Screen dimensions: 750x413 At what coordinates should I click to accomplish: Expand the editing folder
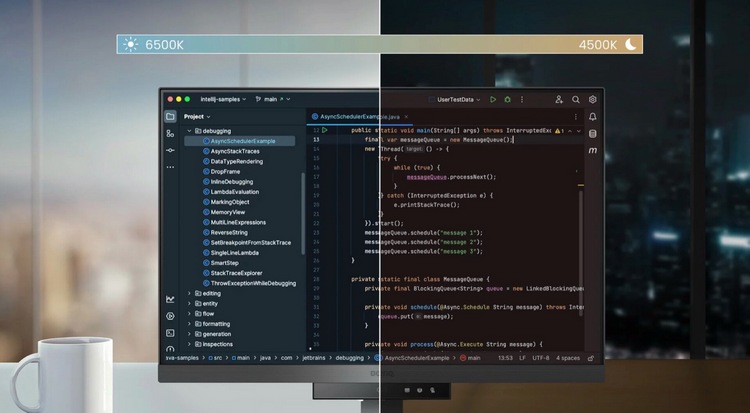pyautogui.click(x=188, y=293)
